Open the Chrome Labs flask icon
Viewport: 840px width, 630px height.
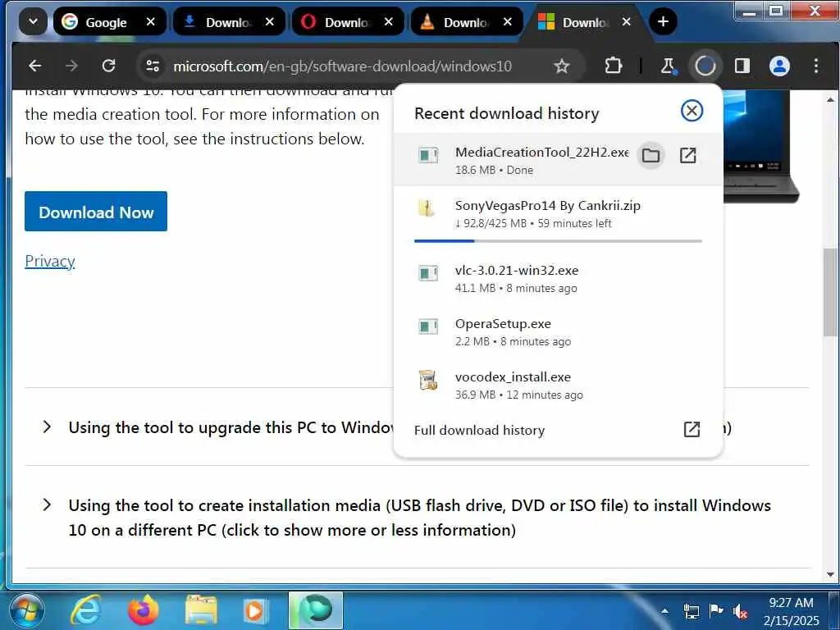point(668,66)
